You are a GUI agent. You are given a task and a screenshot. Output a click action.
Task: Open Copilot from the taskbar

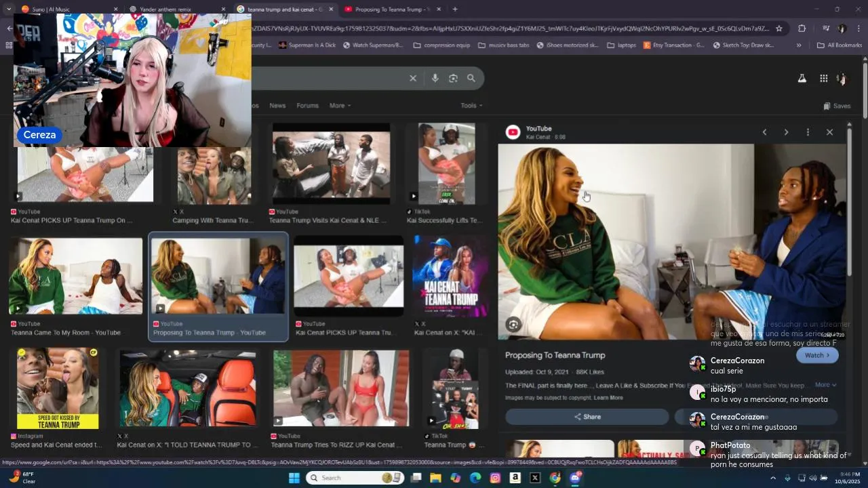tap(456, 478)
